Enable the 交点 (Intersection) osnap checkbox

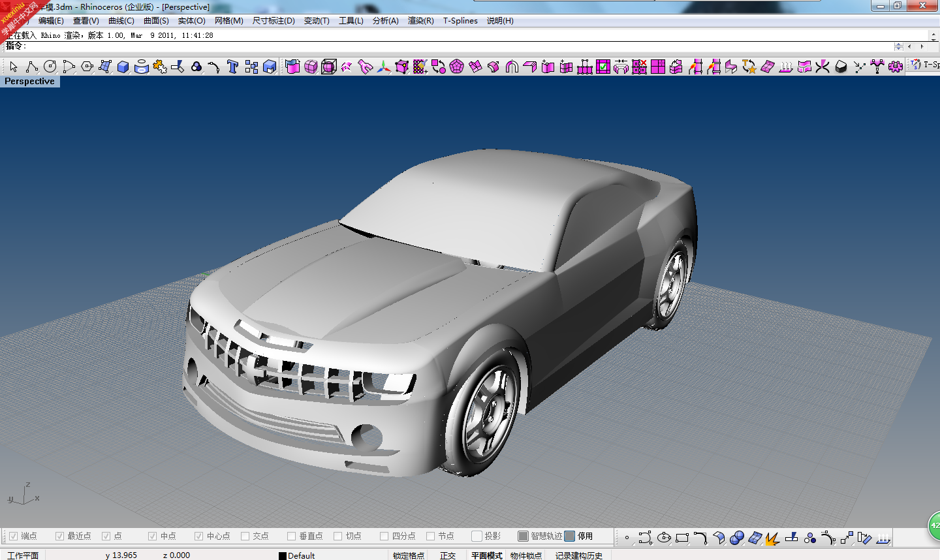coord(245,536)
